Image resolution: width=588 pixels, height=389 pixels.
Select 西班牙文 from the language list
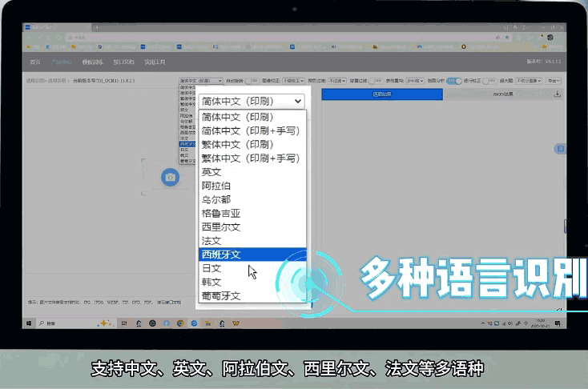click(252, 255)
